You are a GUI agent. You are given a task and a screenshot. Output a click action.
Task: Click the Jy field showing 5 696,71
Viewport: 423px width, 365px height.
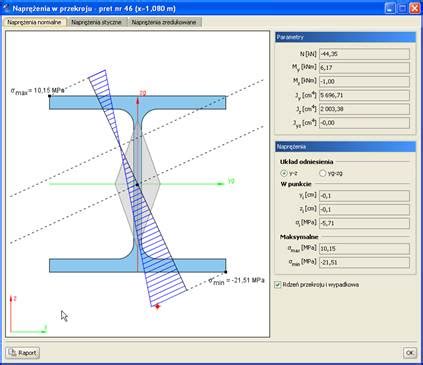[x=364, y=95]
